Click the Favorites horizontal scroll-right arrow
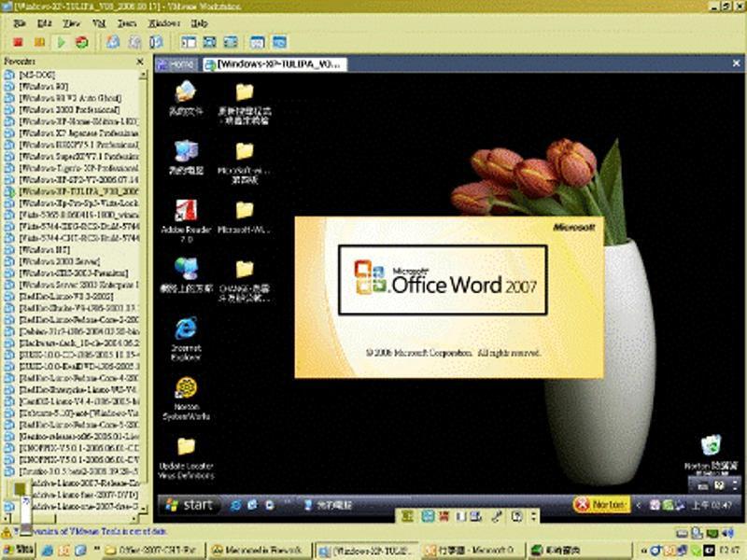The height and width of the screenshot is (560, 747). [x=134, y=518]
